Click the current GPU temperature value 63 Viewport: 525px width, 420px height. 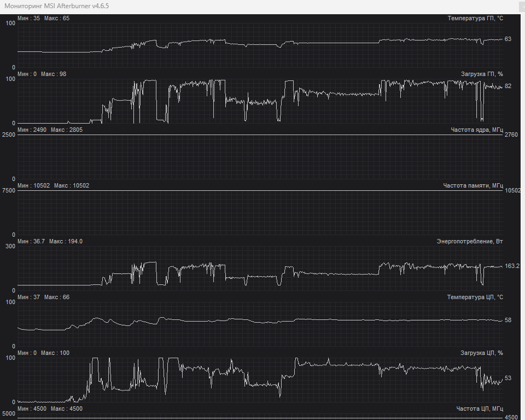point(508,39)
